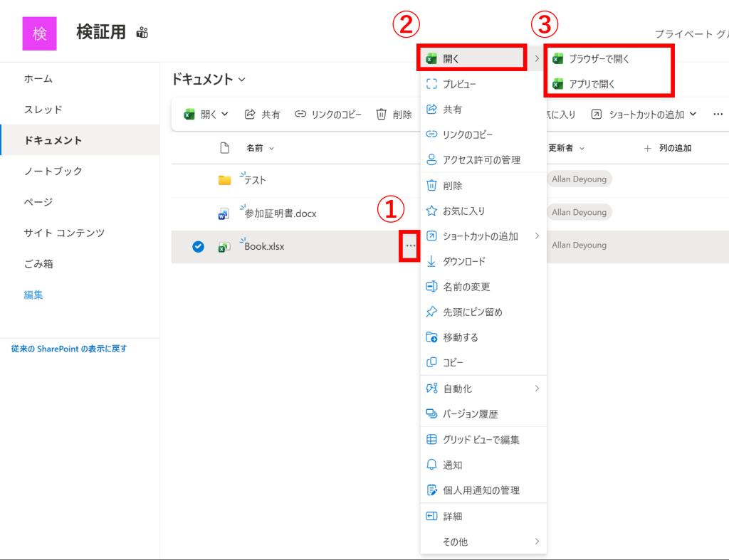Add a column using 列の追加 header
Image resolution: width=729 pixels, height=560 pixels.
click(x=668, y=148)
